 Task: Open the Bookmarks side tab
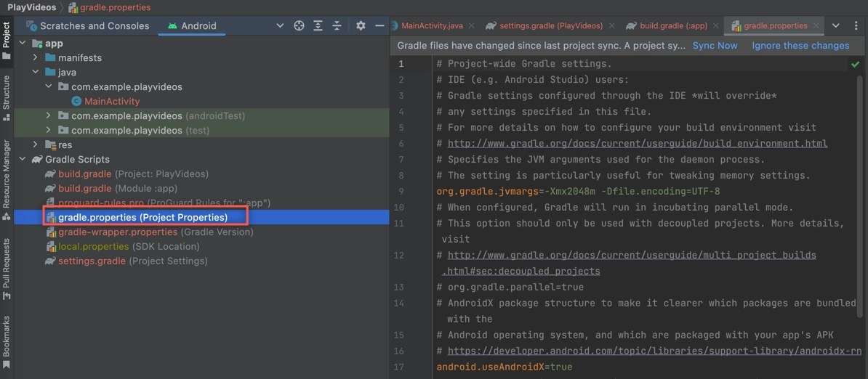pos(7,342)
